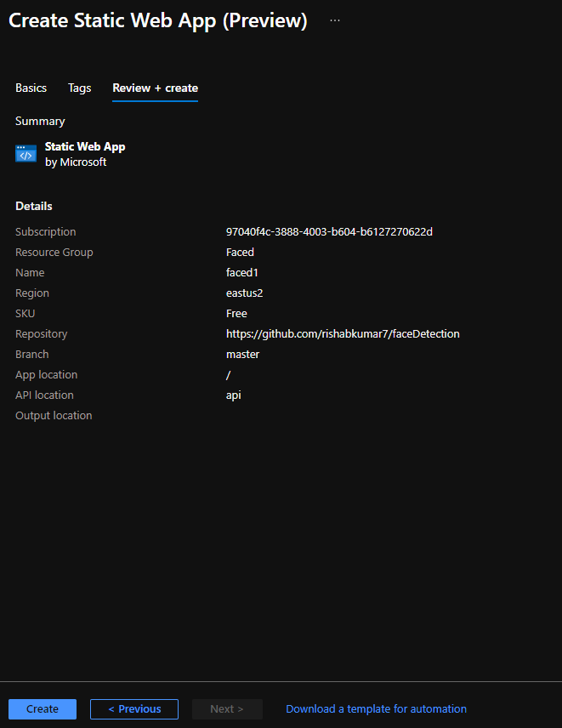Viewport: 562px width, 728px height.
Task: Click the Details heading
Action: tap(33, 206)
